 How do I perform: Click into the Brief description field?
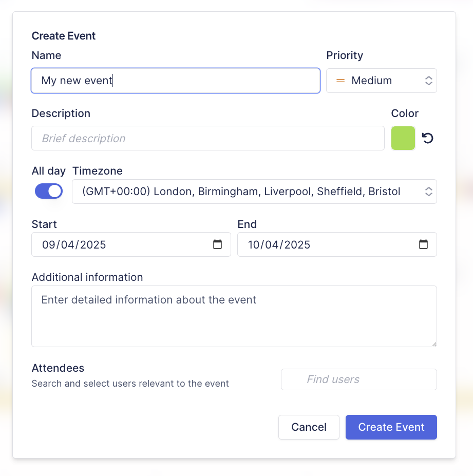[208, 138]
